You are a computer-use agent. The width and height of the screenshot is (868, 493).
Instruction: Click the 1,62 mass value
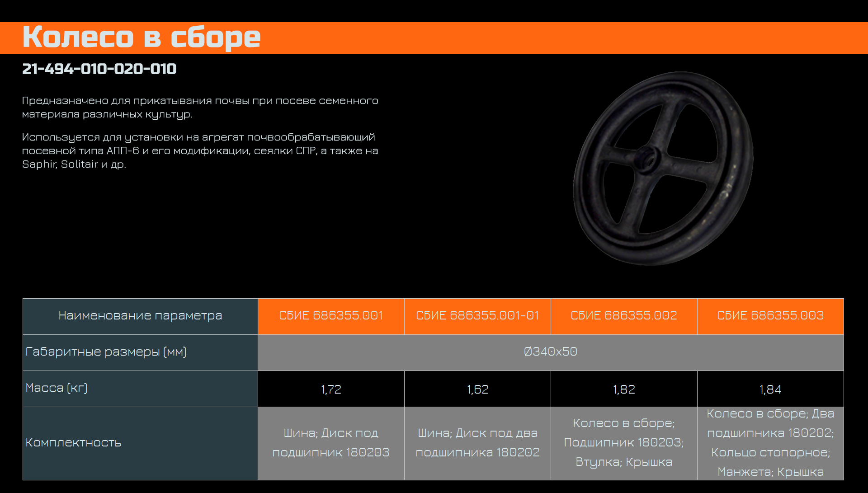477,389
